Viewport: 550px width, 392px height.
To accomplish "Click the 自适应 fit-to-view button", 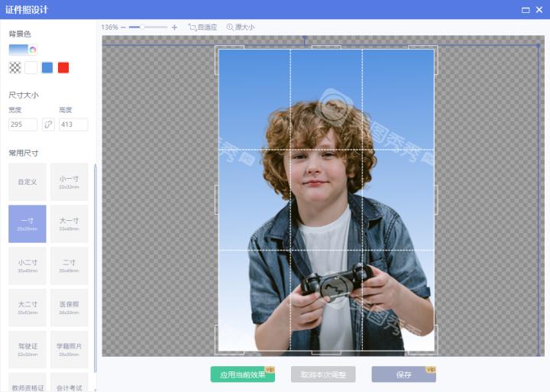I will (202, 27).
